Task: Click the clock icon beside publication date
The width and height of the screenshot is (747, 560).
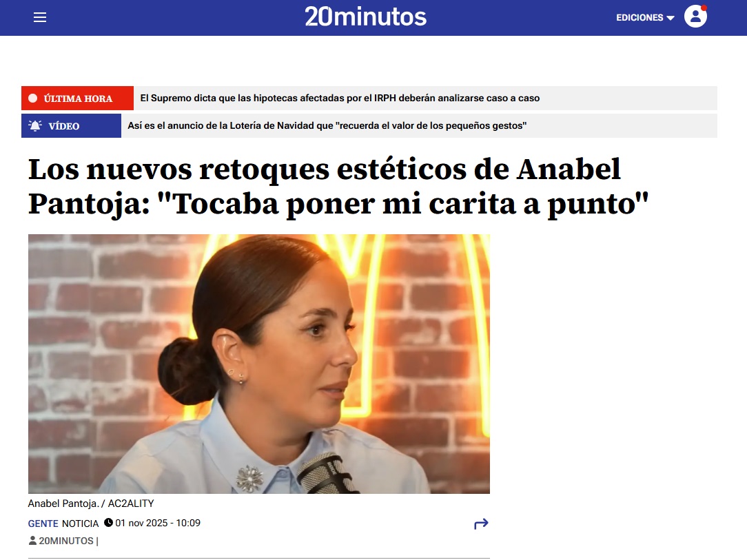Action: pyautogui.click(x=109, y=522)
